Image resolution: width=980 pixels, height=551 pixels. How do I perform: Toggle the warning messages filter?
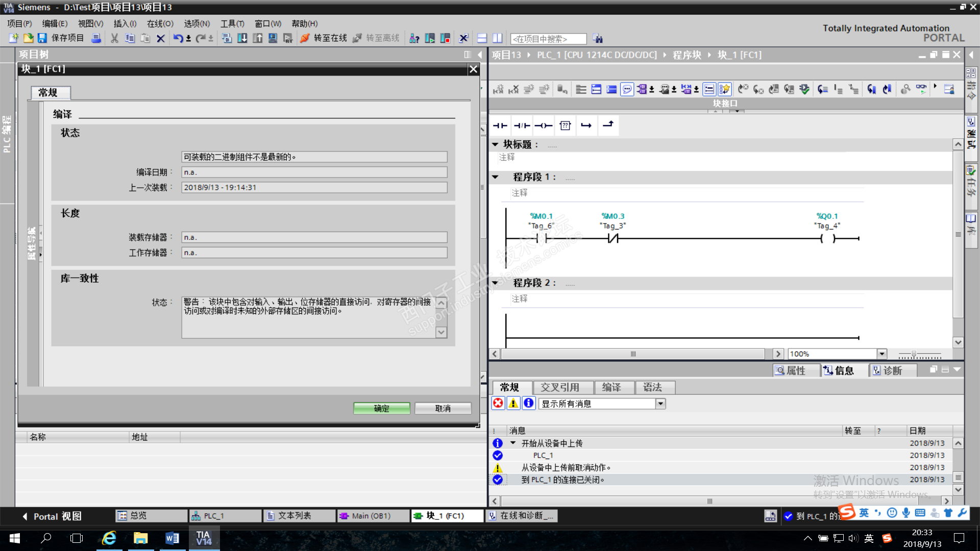tap(513, 404)
